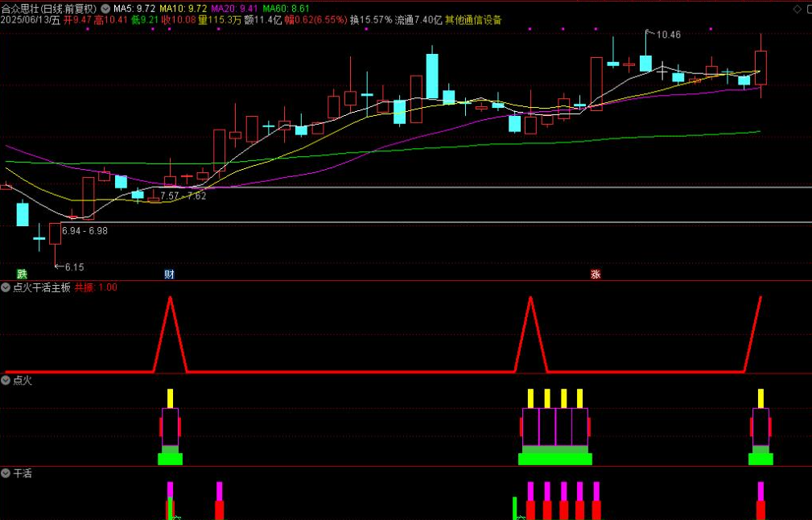The image size is (812, 520).
Task: Click the 共振 1.00 indicator value label
Action: click(x=96, y=287)
